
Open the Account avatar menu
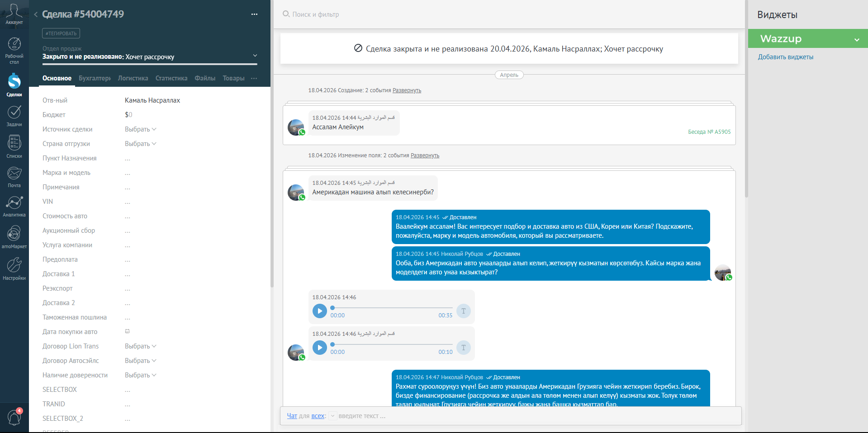[x=14, y=14]
